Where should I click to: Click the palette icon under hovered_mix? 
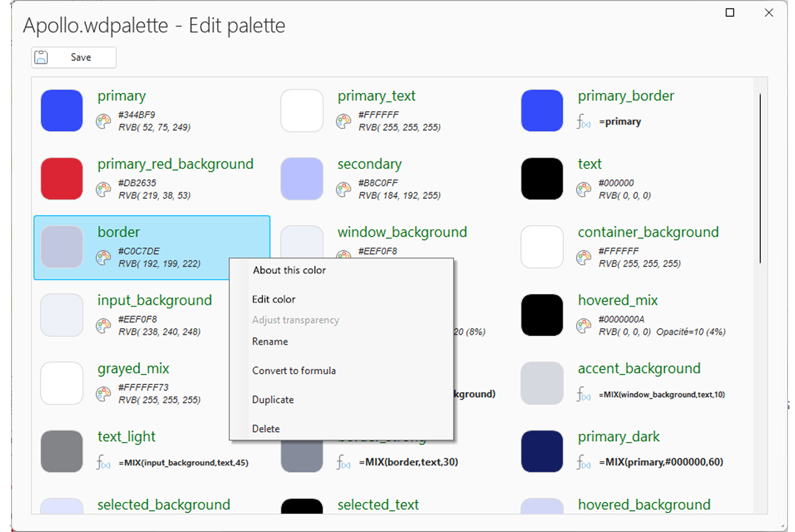tap(584, 326)
